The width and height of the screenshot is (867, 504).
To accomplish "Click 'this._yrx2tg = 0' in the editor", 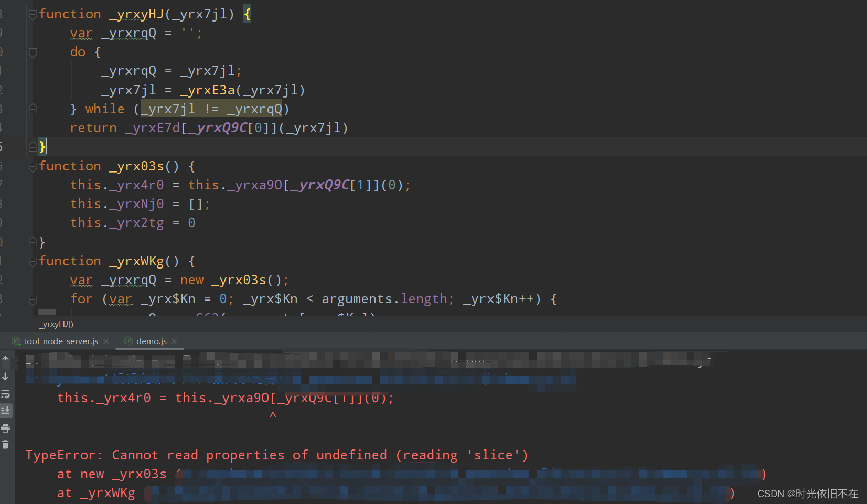I will coord(133,223).
